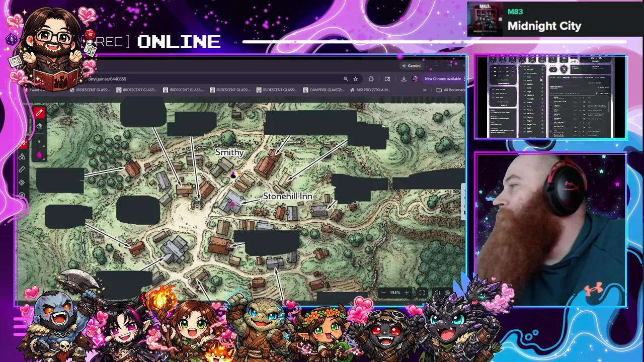Click the M83 artist name in the music overlay
644x362 pixels.
515,12
